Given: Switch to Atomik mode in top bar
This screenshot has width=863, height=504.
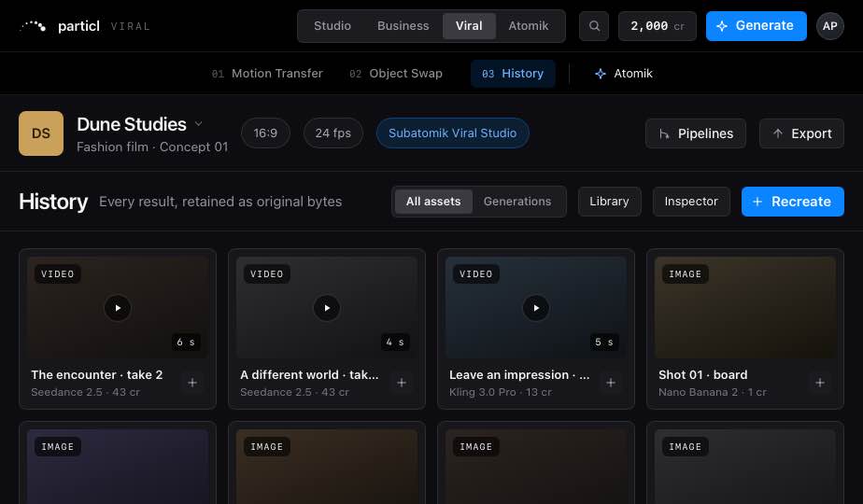Looking at the screenshot, I should 529,26.
